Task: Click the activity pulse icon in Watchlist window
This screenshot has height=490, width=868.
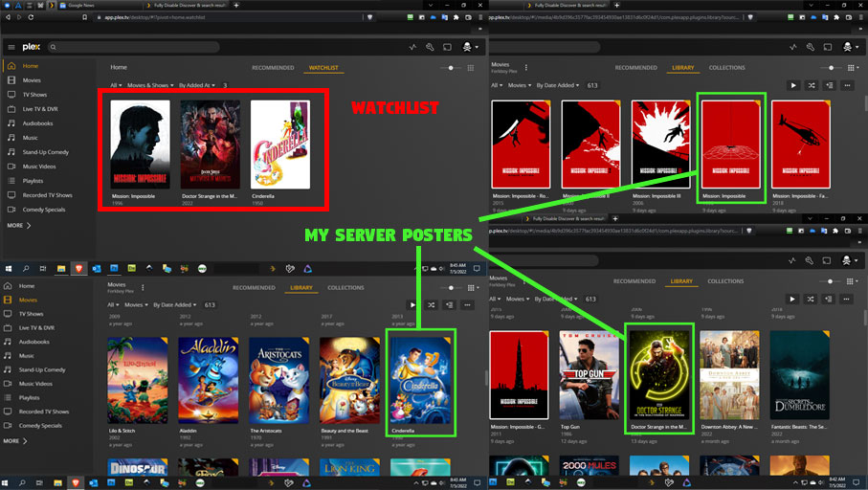Action: tap(412, 47)
